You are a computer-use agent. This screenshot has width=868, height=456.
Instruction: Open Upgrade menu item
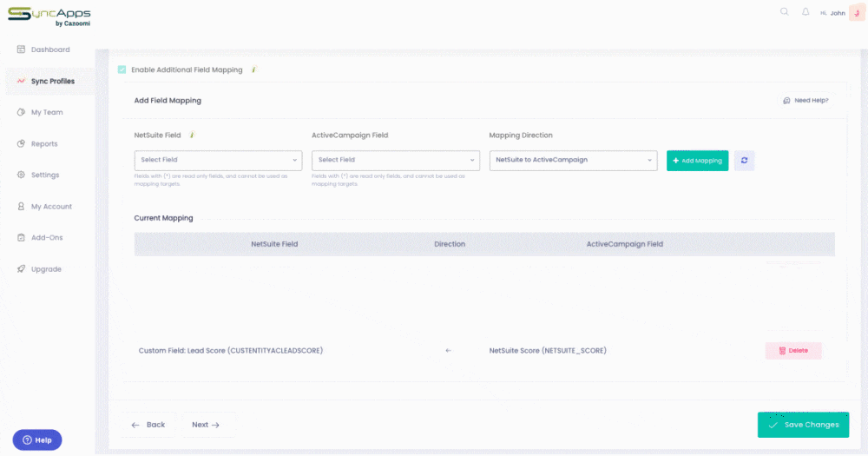pyautogui.click(x=46, y=268)
